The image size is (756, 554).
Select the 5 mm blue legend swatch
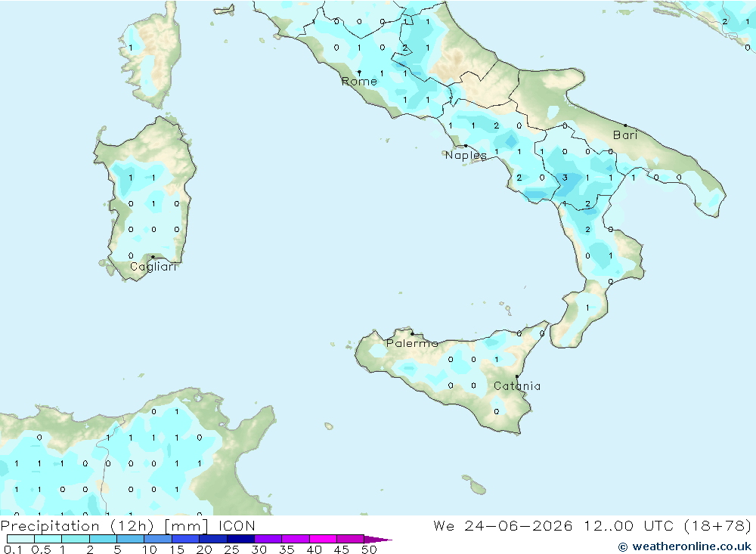(x=130, y=539)
